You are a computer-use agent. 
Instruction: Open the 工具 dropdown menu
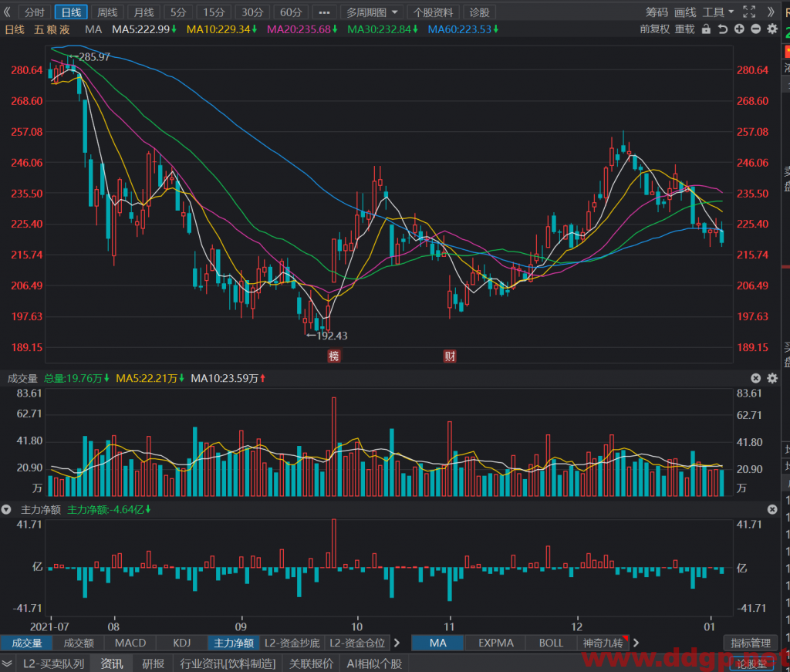click(718, 12)
